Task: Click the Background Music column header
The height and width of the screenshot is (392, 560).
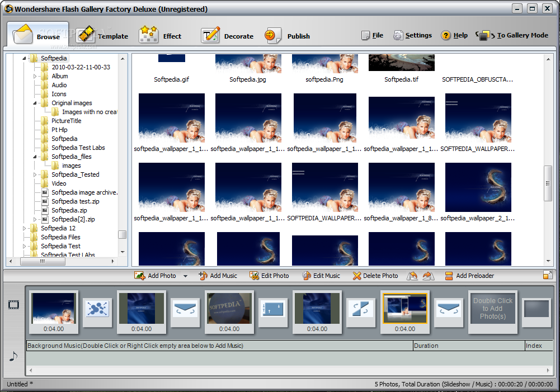Action: coord(219,346)
